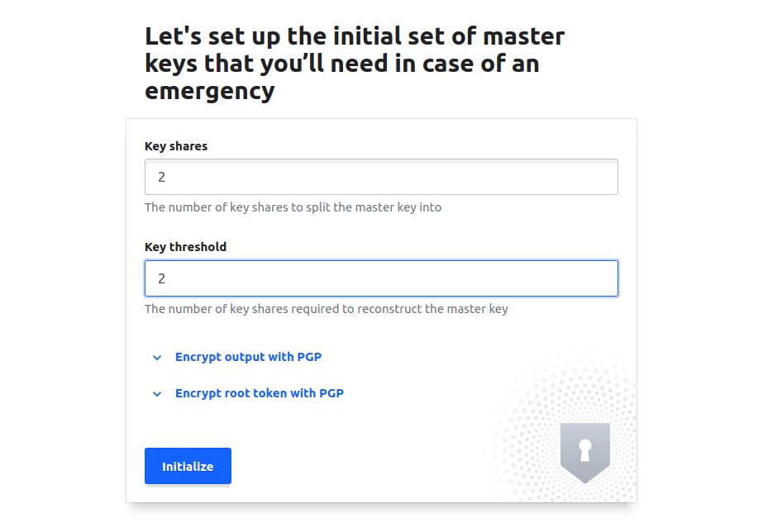
Task: Click the keyhole inside the shield
Action: point(584,450)
